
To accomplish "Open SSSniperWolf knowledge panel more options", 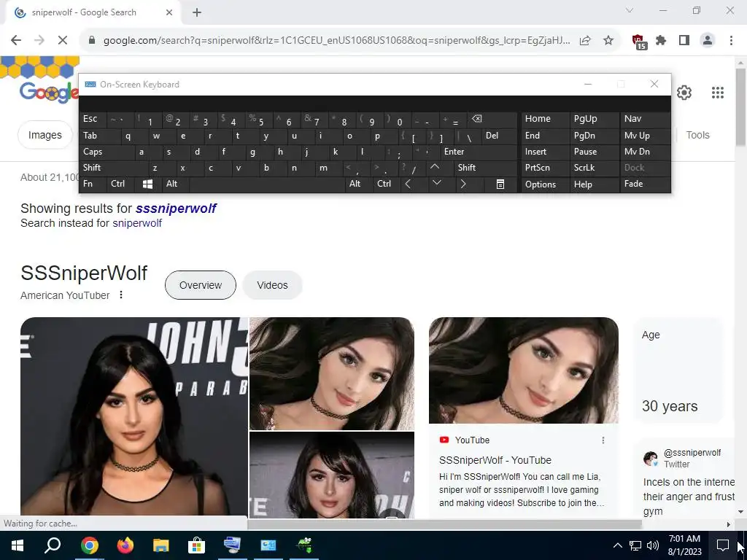I will [121, 295].
